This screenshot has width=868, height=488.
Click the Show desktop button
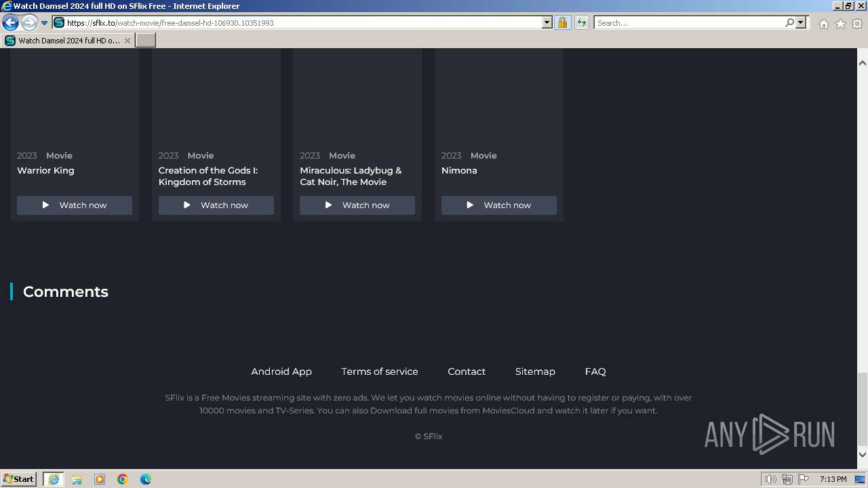pyautogui.click(x=860, y=479)
